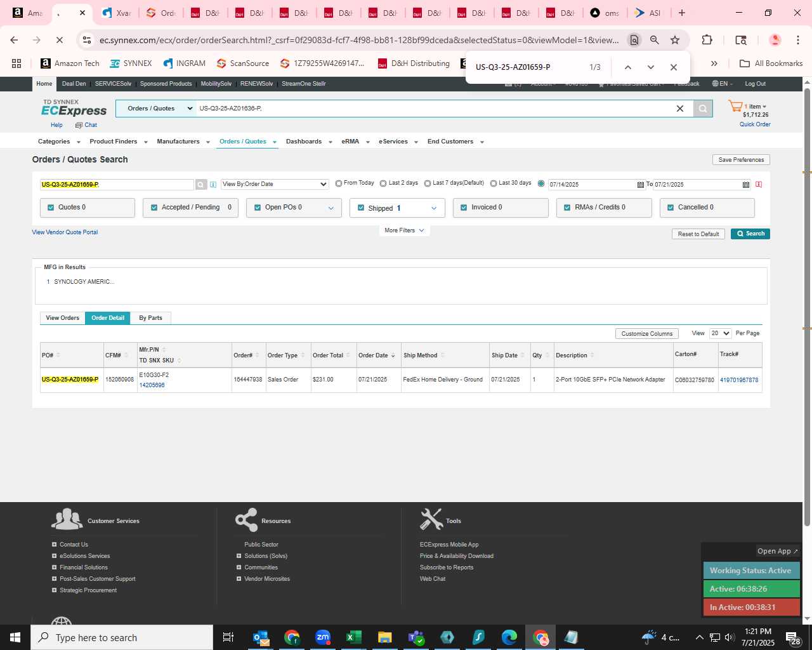Image resolution: width=812 pixels, height=650 pixels.
Task: Click the red icon right of To date
Action: coord(759,185)
